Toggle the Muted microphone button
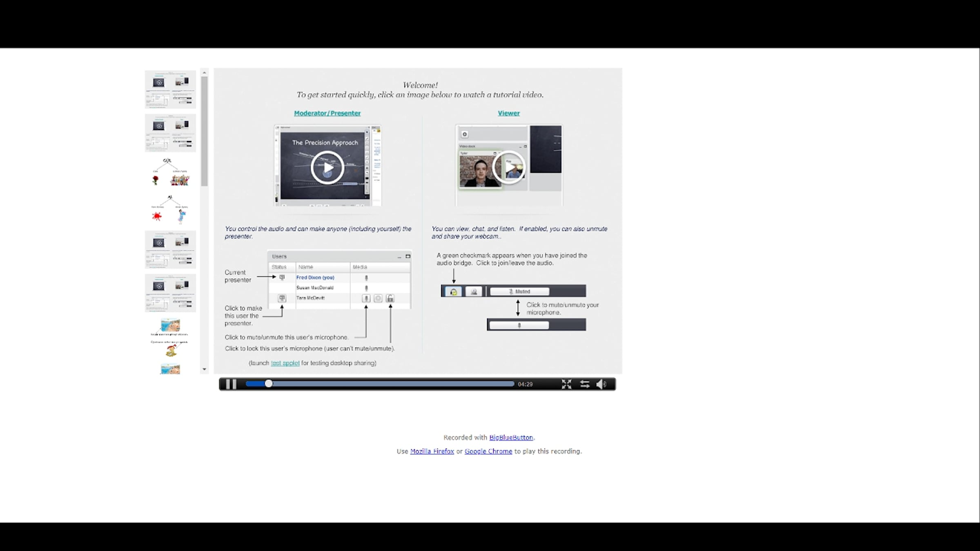 (x=519, y=291)
